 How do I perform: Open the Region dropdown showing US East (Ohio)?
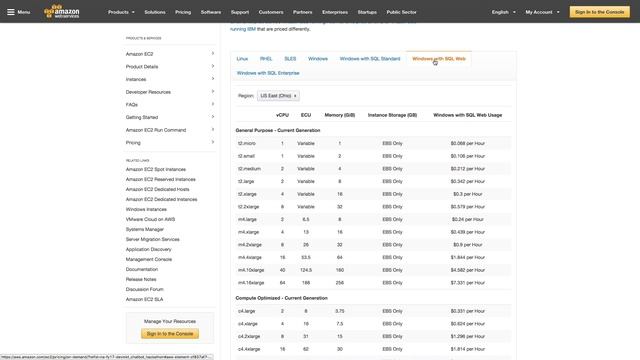click(x=278, y=96)
